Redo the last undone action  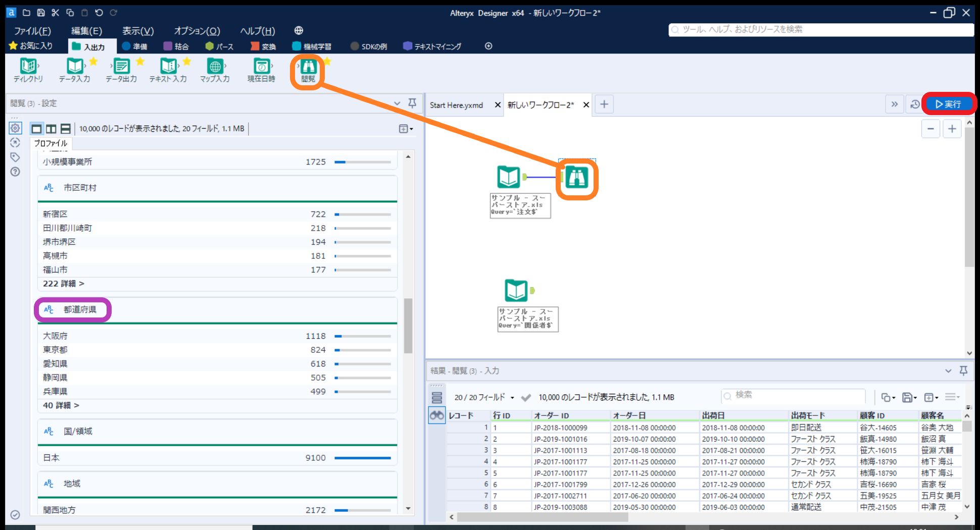[114, 13]
